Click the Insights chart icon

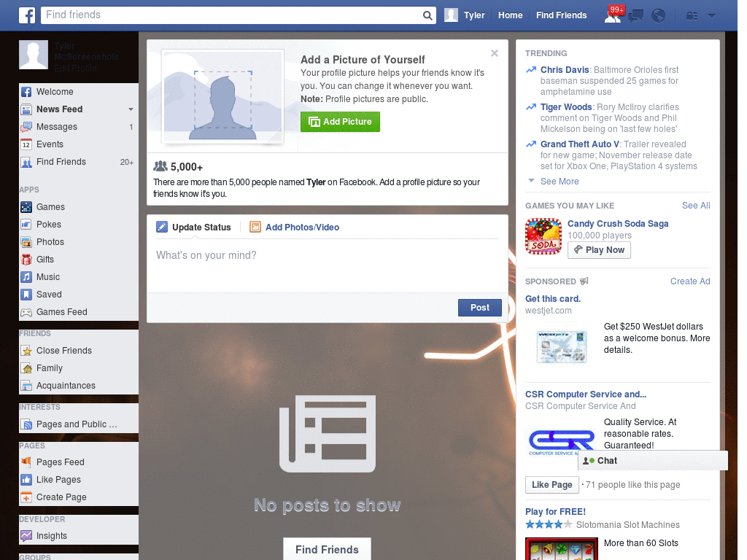(x=26, y=536)
